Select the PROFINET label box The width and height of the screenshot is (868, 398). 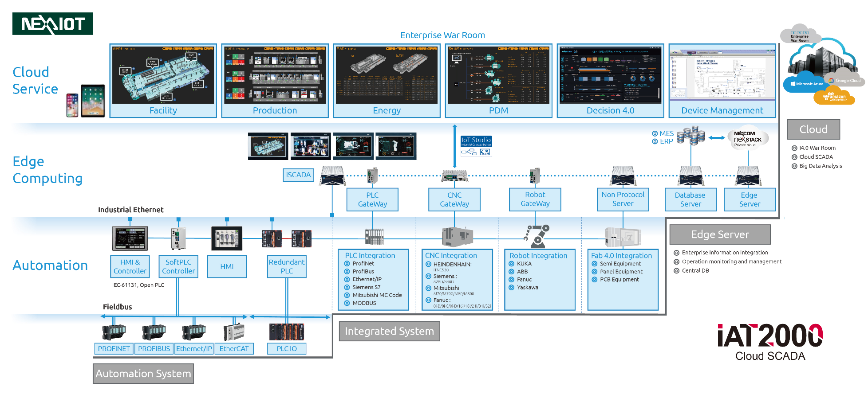point(114,349)
